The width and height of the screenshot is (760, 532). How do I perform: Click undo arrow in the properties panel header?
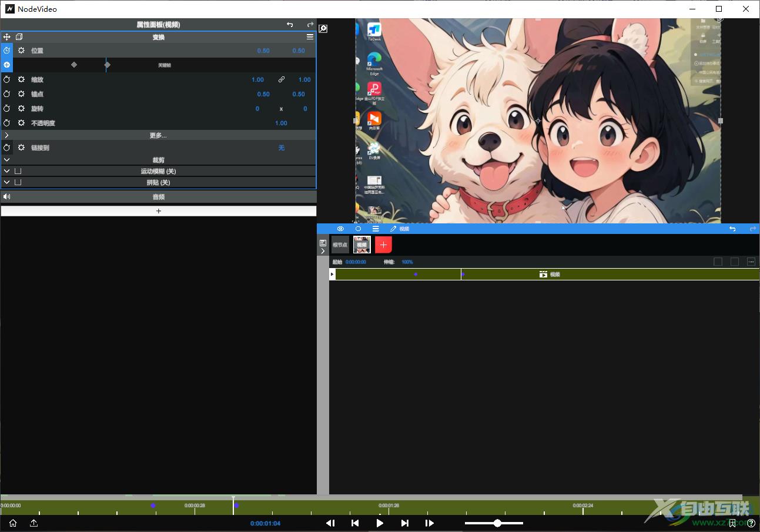pos(290,25)
